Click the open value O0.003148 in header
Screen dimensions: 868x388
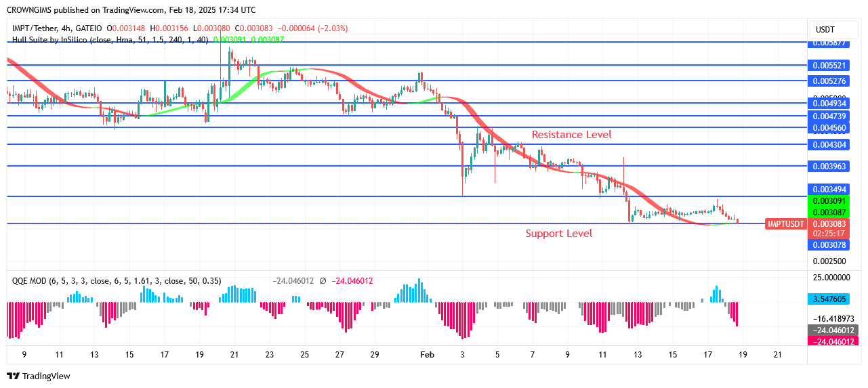click(x=127, y=28)
